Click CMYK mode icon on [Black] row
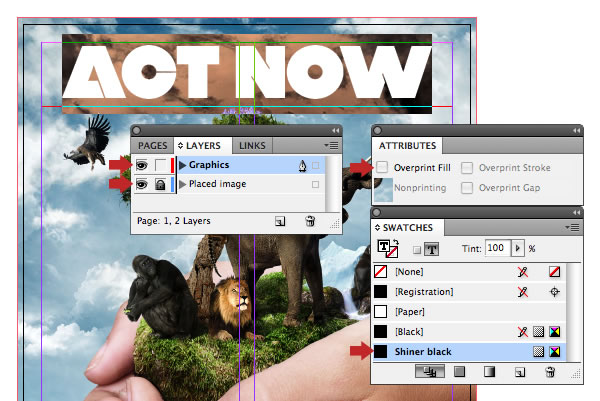This screenshot has width=600, height=401. click(554, 332)
